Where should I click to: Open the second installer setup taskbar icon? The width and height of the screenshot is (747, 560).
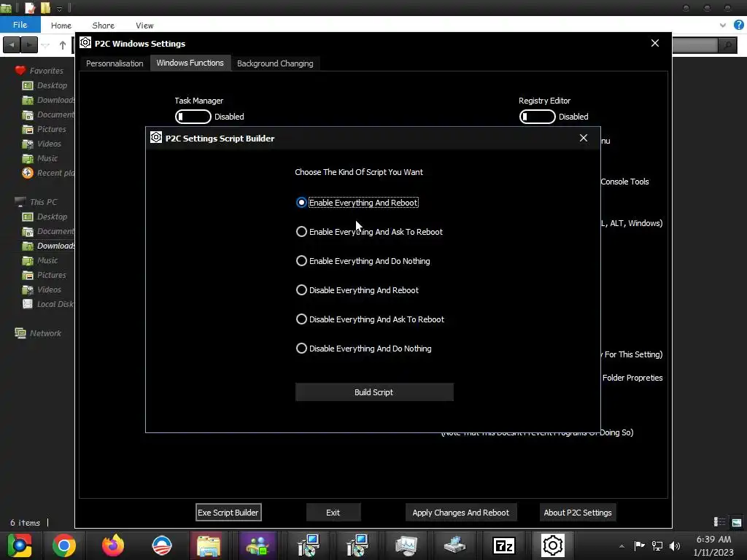pos(357,545)
